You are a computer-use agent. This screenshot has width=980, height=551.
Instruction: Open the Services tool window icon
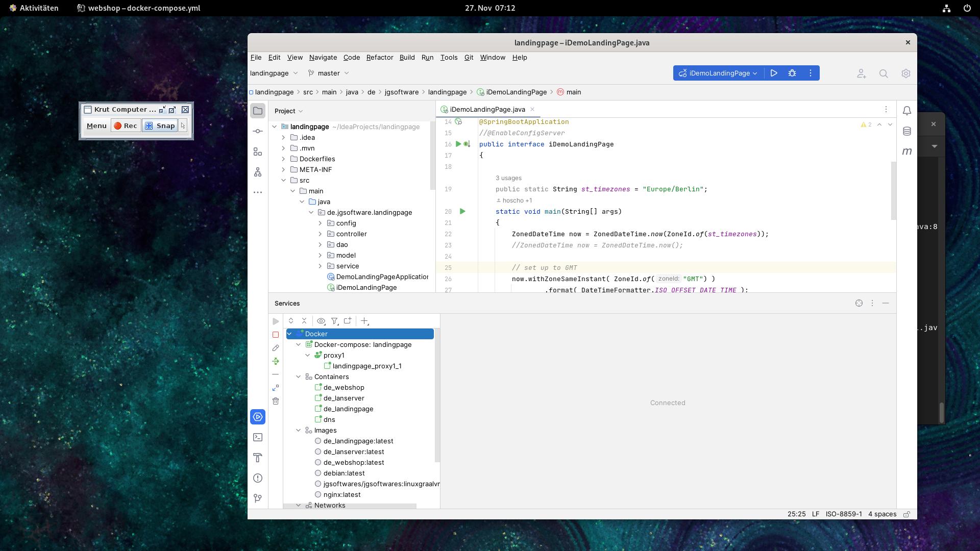258,417
